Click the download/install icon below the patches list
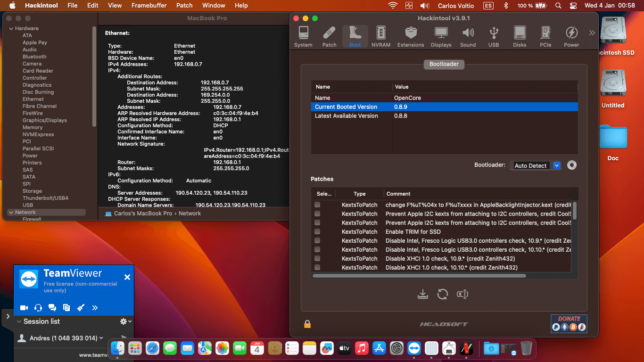The image size is (644, 362). click(x=423, y=294)
